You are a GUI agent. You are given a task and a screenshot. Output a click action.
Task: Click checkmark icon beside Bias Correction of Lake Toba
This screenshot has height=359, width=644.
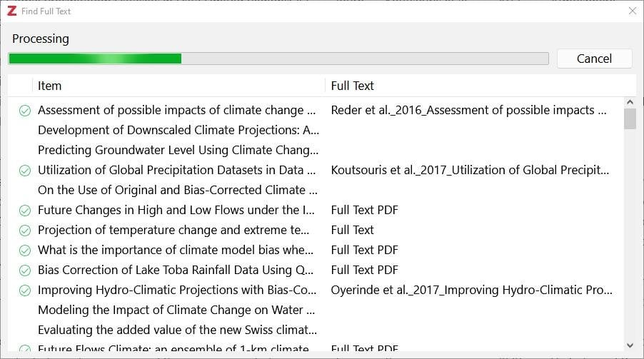pos(25,270)
